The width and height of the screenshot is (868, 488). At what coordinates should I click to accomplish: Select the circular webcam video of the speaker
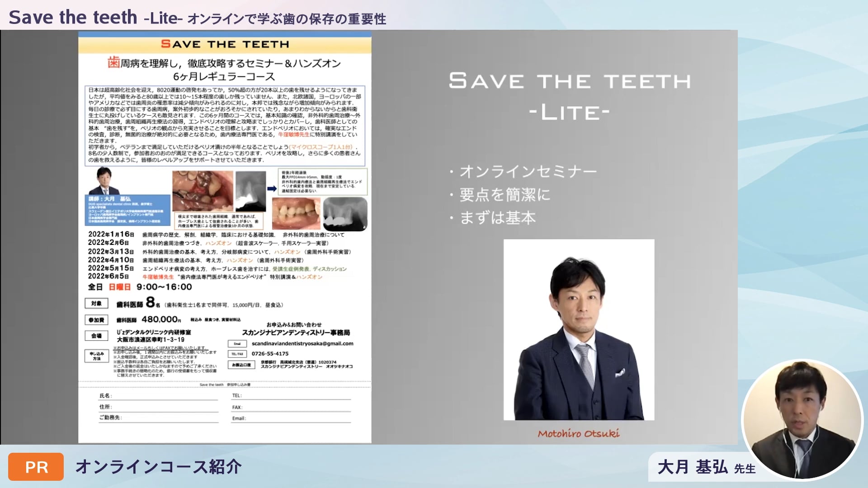803,419
